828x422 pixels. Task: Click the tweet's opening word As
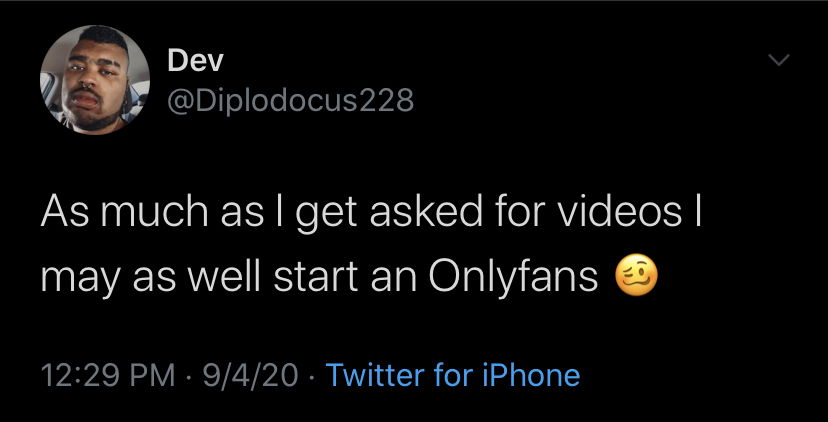pyautogui.click(x=58, y=214)
